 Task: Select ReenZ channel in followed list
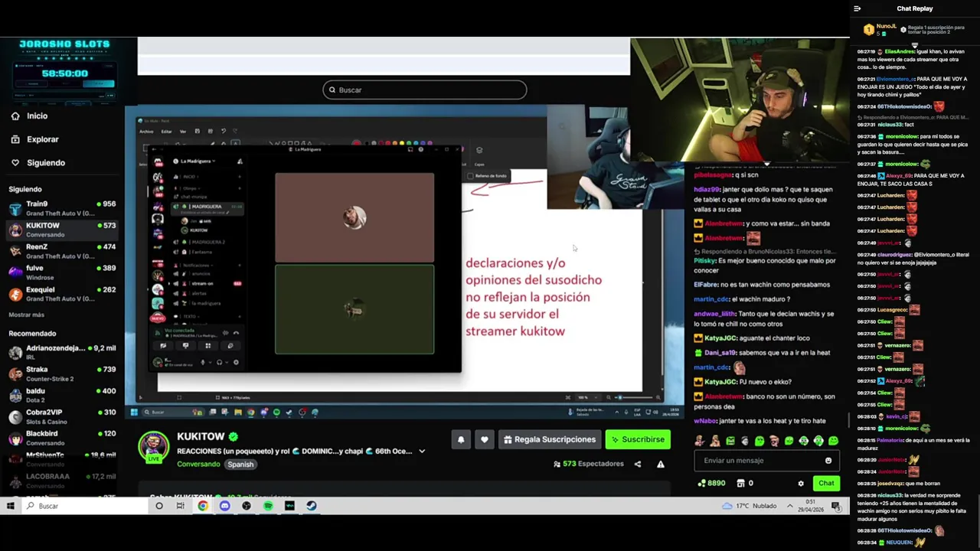62,251
